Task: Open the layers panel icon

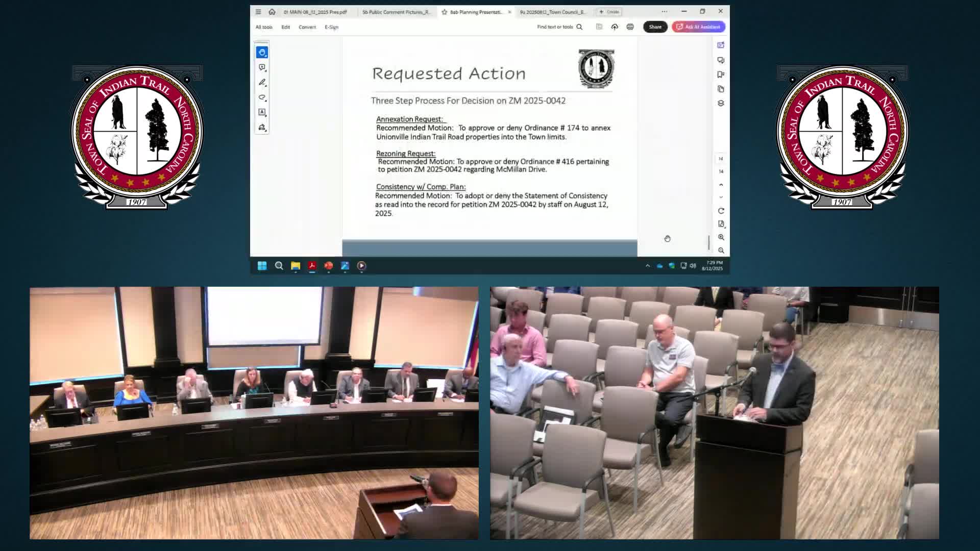Action: 721,103
